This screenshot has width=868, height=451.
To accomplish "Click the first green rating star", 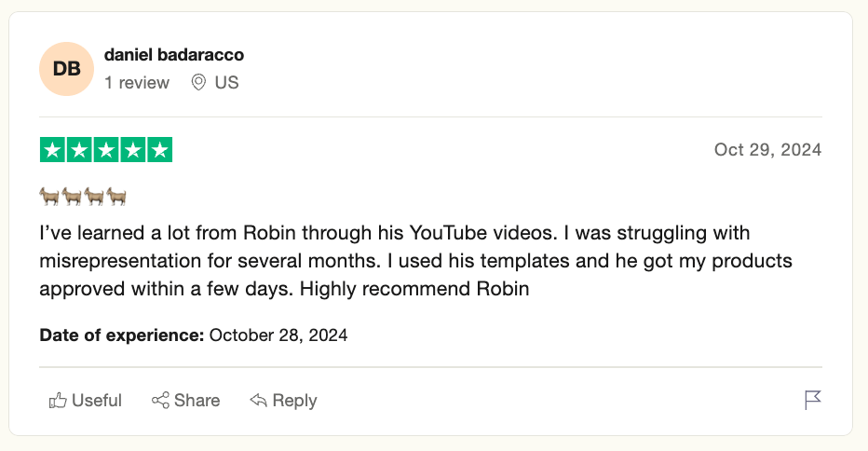I will tap(53, 150).
